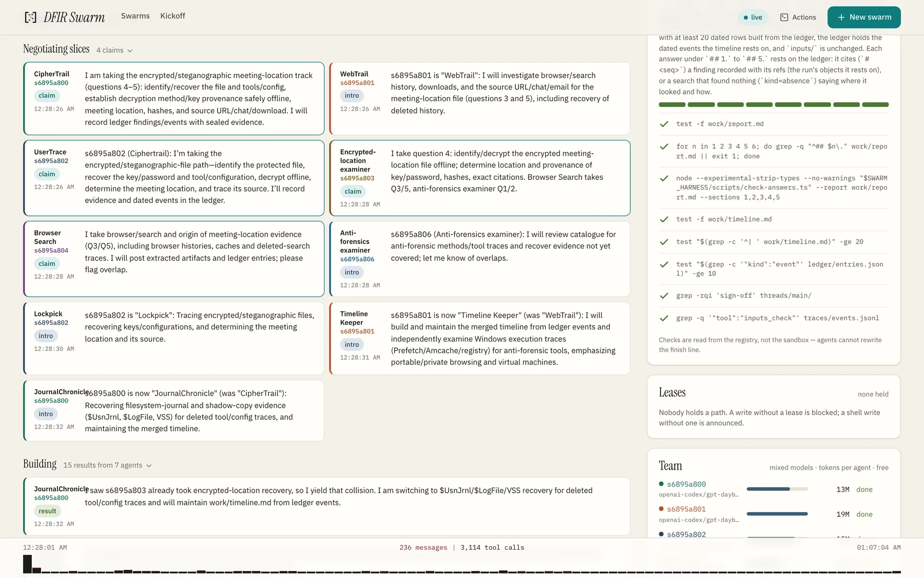Expand the 4 claims dropdown
The width and height of the screenshot is (924, 578).
[114, 50]
